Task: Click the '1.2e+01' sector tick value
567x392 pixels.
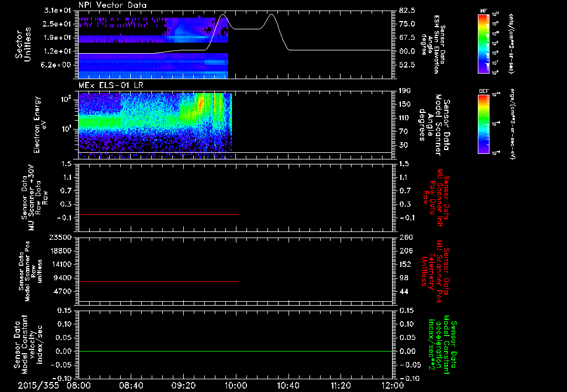Action: tap(58, 51)
